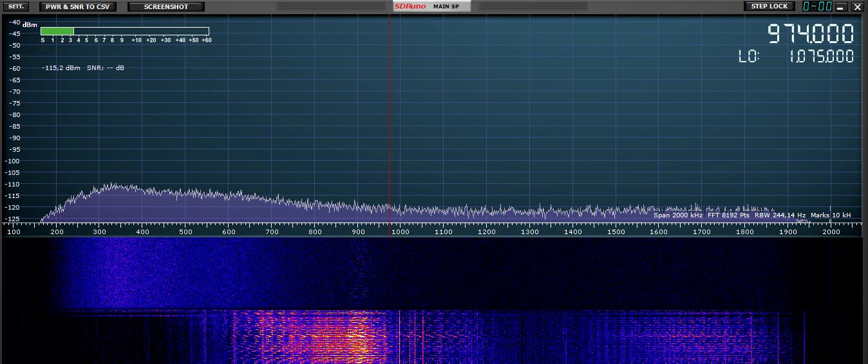Image resolution: width=868 pixels, height=364 pixels.
Task: Close the Main SP window
Action: (857, 7)
